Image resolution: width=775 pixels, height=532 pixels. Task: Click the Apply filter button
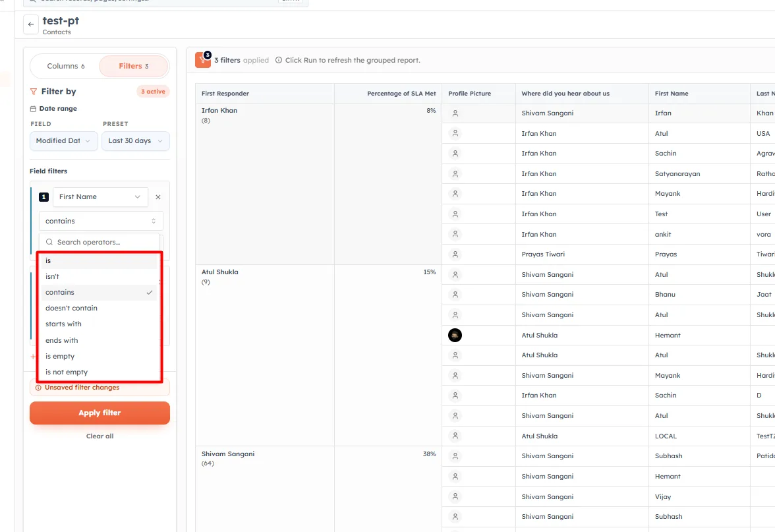pos(100,413)
